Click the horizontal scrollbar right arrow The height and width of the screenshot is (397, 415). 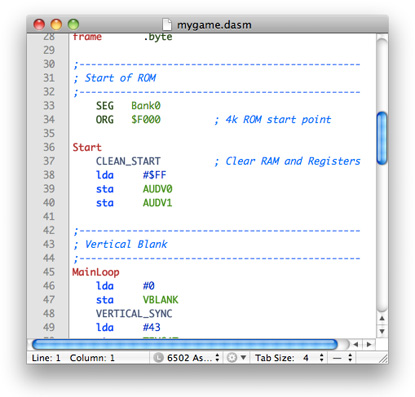click(369, 344)
